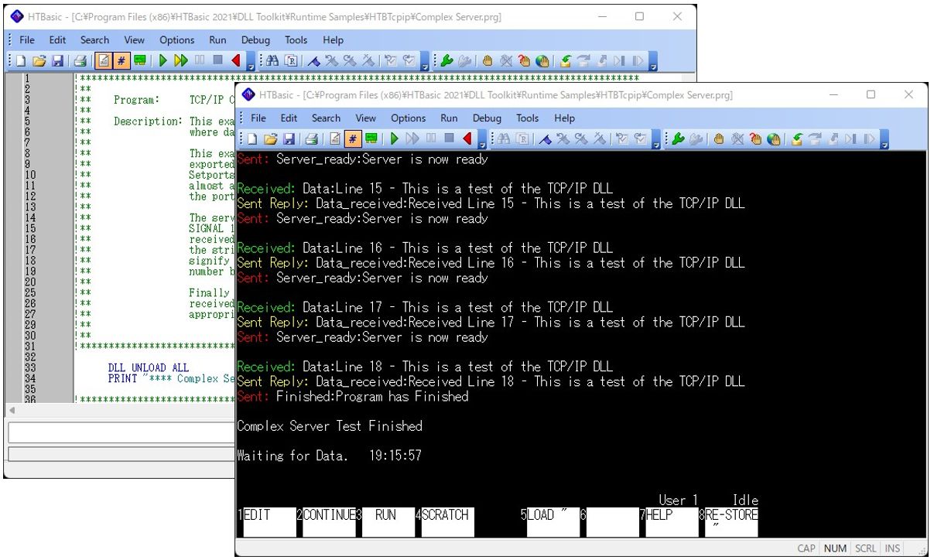Screen dimensions: 934x560
Task: Click green Run arrow in back window toolbar
Action: click(x=163, y=60)
